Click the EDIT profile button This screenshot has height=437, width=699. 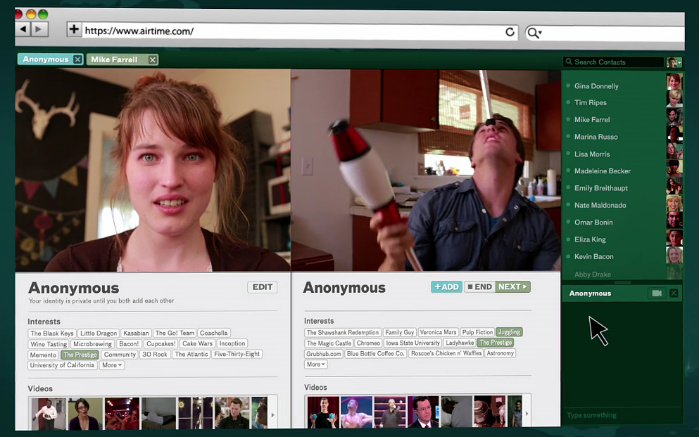point(262,287)
